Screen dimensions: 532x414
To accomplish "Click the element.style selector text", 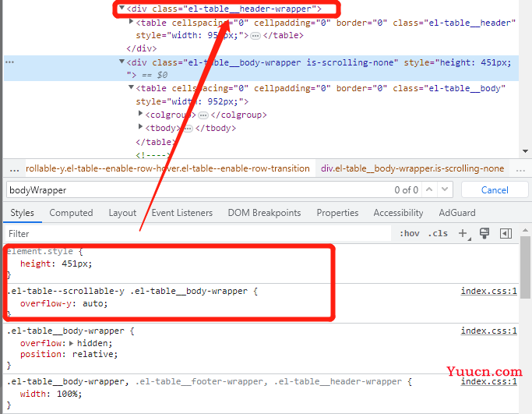I will click(40, 251).
